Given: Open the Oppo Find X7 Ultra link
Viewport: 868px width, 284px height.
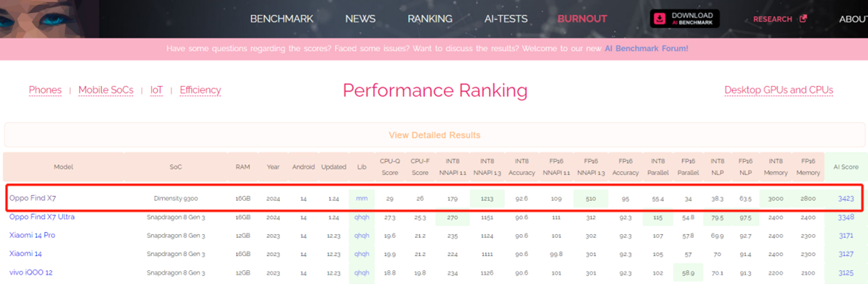Looking at the screenshot, I should pos(42,217).
